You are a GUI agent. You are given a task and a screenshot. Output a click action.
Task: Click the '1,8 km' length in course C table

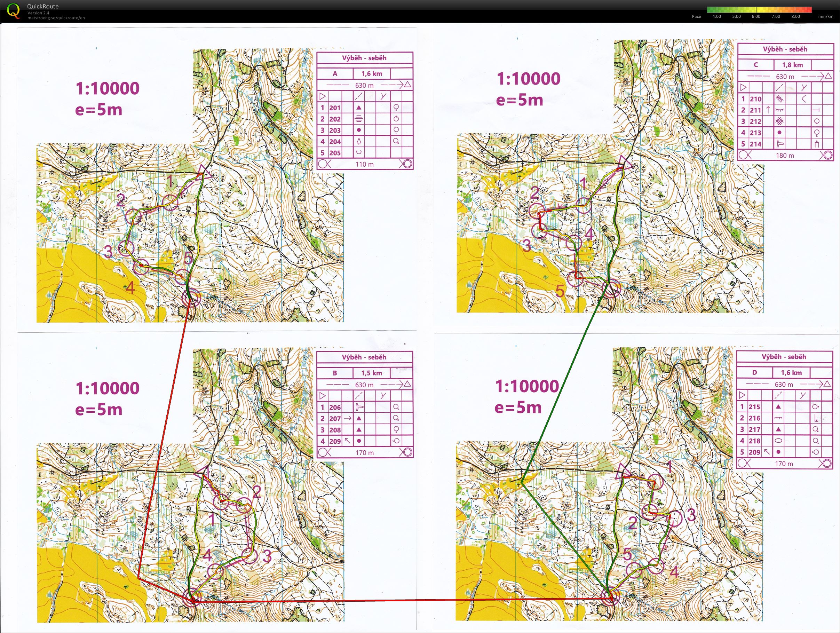pos(793,65)
